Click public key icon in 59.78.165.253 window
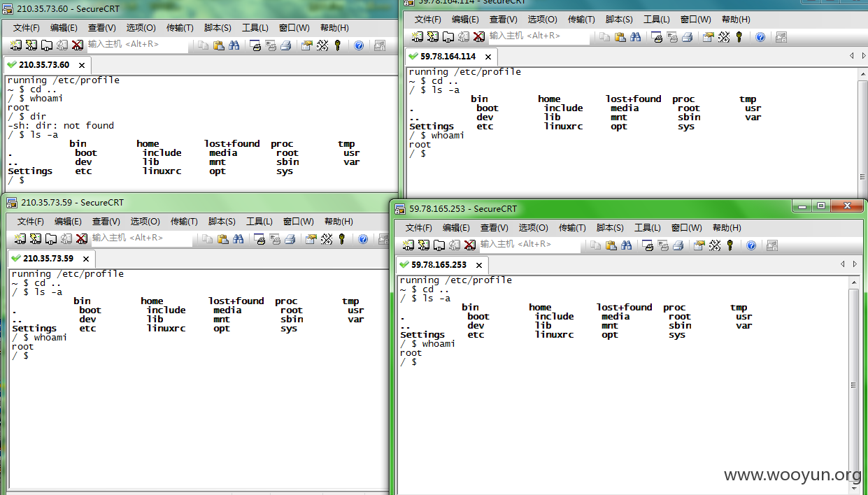The width and height of the screenshot is (868, 495). (x=730, y=245)
